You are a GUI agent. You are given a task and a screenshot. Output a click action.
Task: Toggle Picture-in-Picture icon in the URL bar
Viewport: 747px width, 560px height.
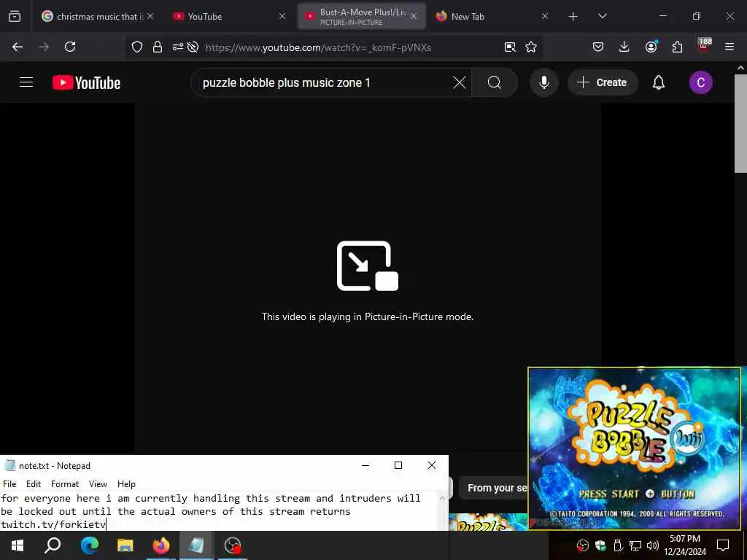click(x=510, y=47)
